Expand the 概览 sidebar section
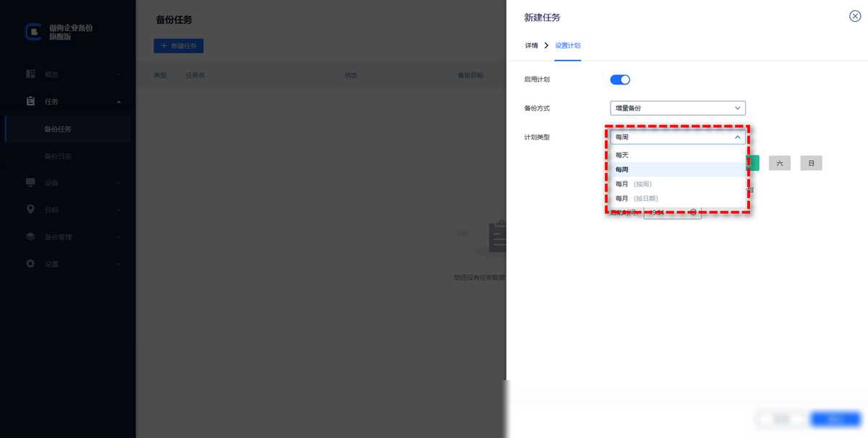Image resolution: width=868 pixels, height=438 pixels. click(x=119, y=74)
